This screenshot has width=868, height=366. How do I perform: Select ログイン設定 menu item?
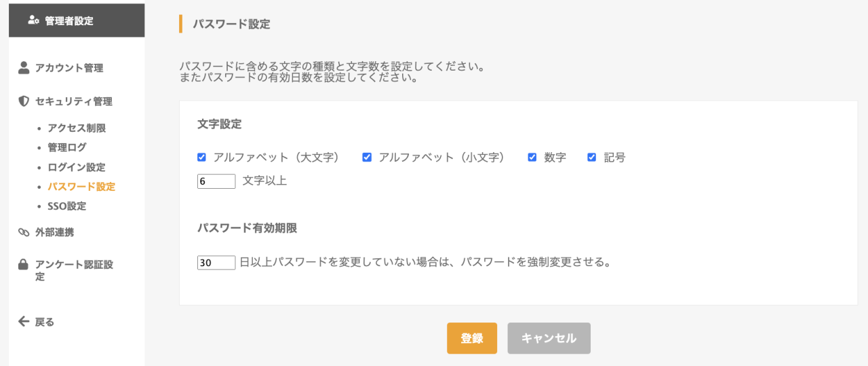click(77, 167)
